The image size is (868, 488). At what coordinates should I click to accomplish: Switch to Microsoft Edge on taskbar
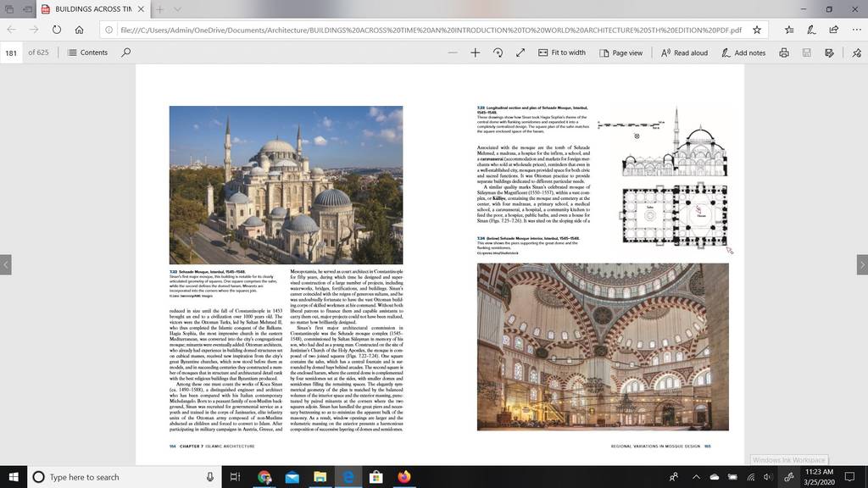[x=348, y=477]
